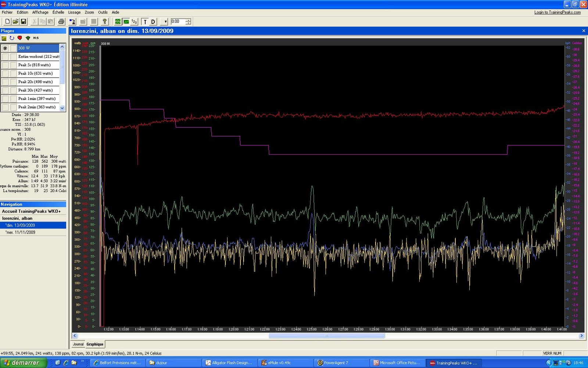Viewport: 588px width, 368px height.
Task: Click the time field stepper arrows
Action: click(x=188, y=22)
